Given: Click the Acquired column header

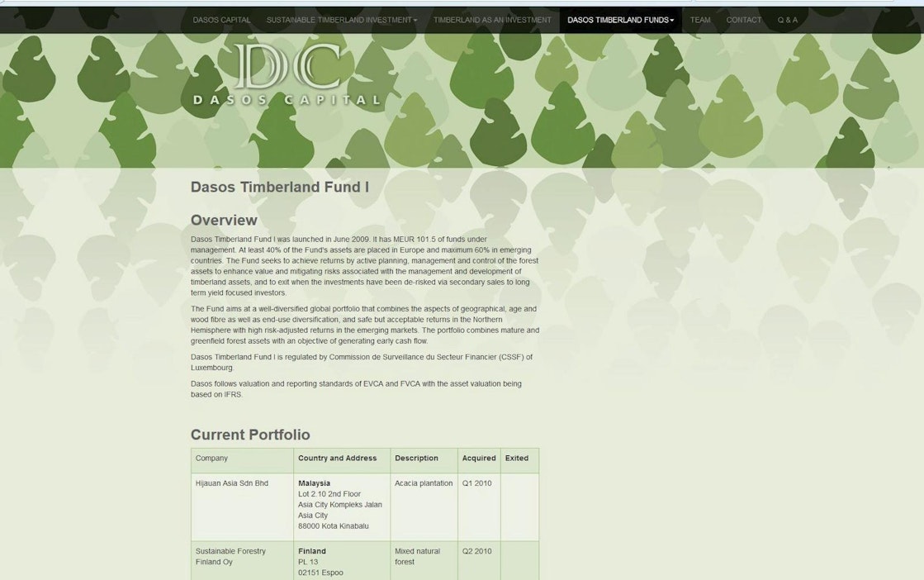Looking at the screenshot, I should [479, 459].
